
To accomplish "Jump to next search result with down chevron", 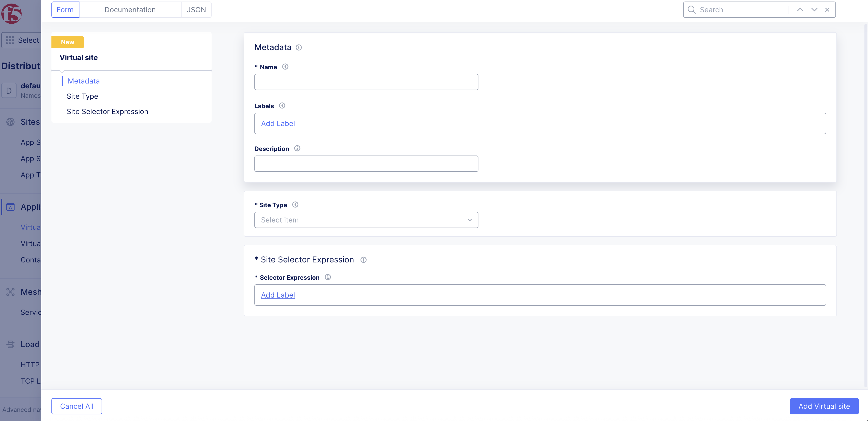I will [x=814, y=9].
